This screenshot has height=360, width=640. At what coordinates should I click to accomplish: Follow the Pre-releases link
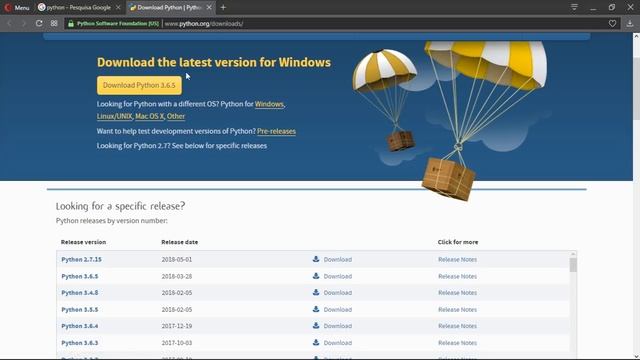276,131
